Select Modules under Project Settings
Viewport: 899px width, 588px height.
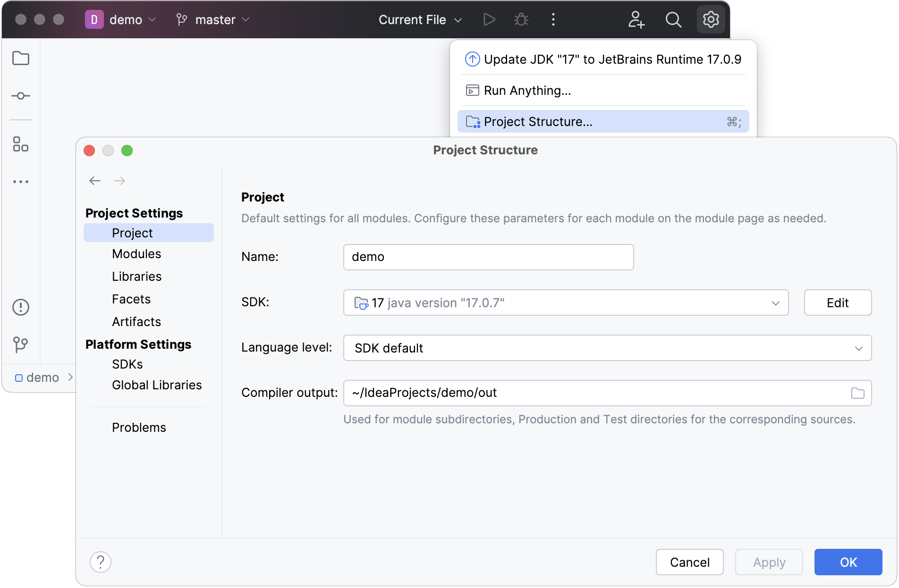click(x=136, y=253)
